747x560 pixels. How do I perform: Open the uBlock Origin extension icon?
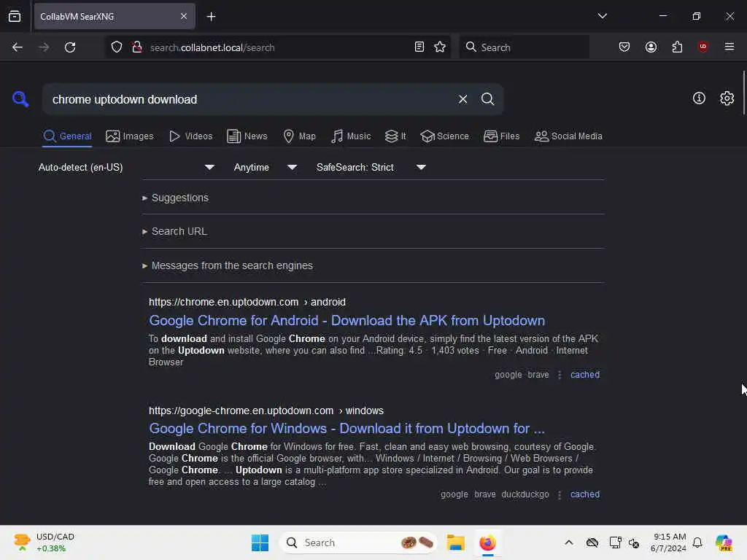tap(703, 47)
